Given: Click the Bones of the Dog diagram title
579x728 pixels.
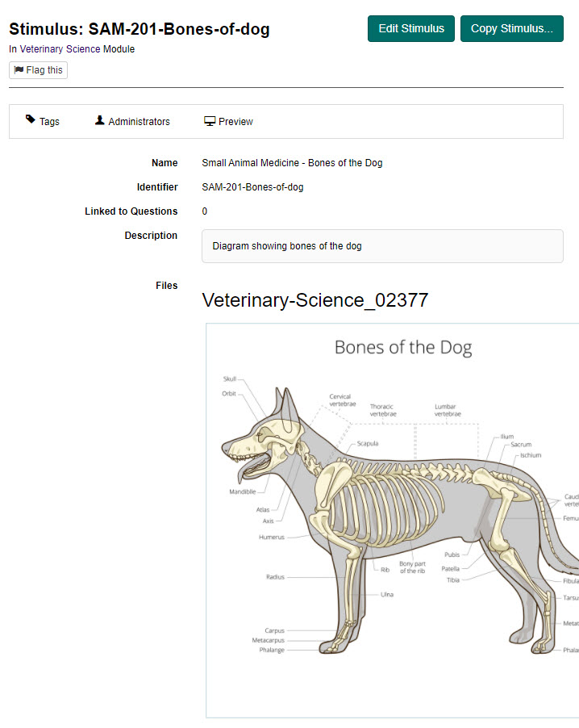Looking at the screenshot, I should (402, 348).
